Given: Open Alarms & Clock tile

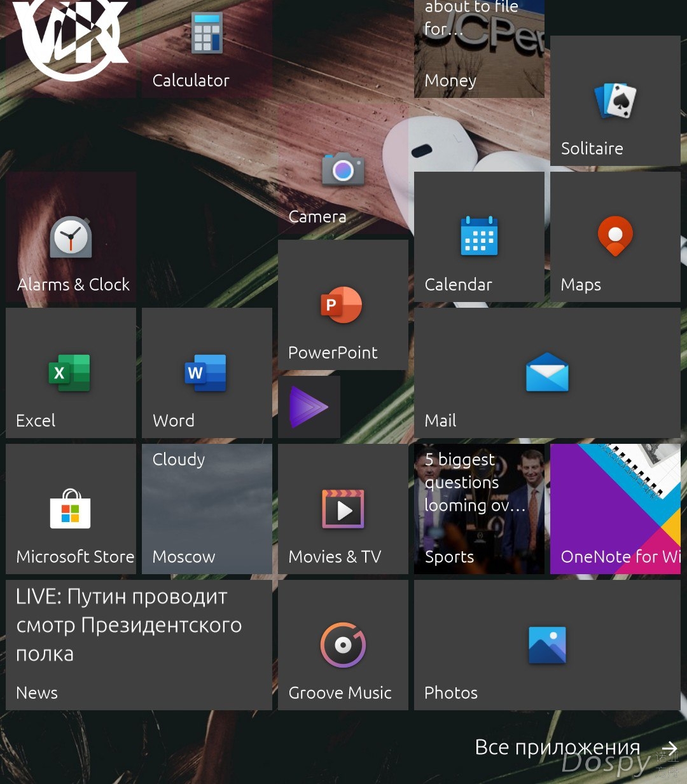Looking at the screenshot, I should 71,237.
